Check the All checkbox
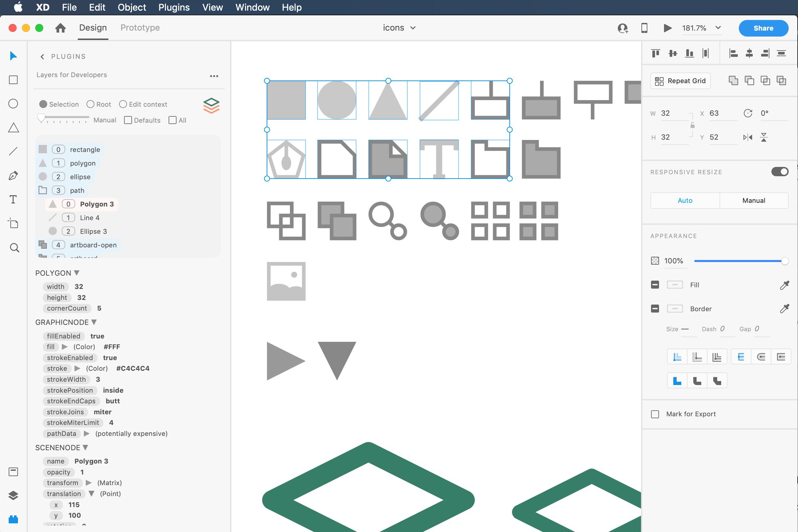 pyautogui.click(x=172, y=120)
